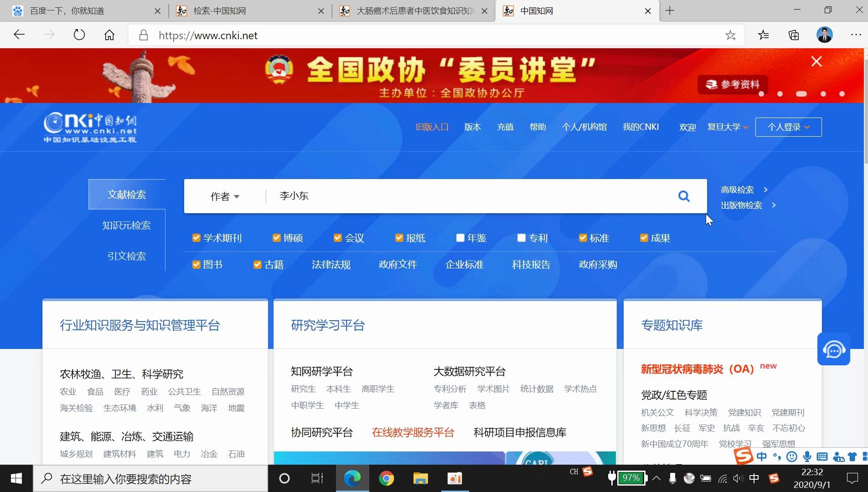868x492 pixels.
Task: Uncheck the 会议 checkbox
Action: [x=338, y=238]
